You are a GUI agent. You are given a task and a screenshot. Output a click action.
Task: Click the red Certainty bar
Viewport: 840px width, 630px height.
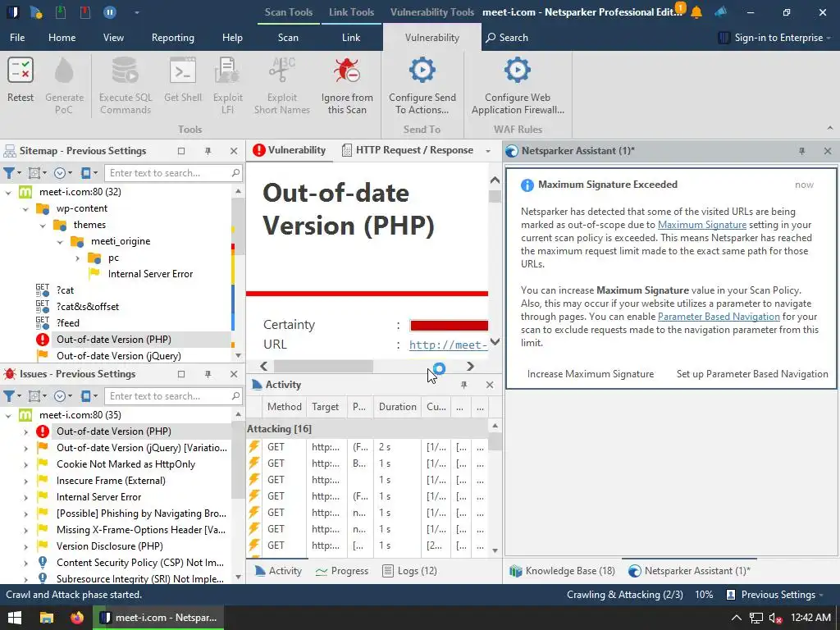[x=449, y=325]
